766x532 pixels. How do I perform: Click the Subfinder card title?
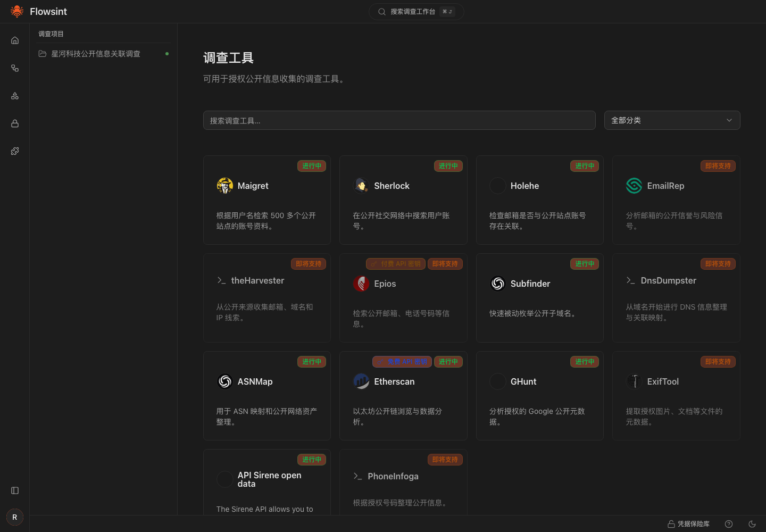[x=530, y=284]
